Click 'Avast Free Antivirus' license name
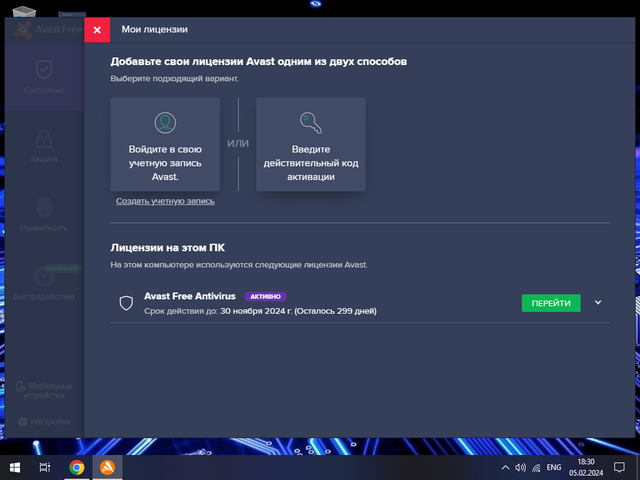This screenshot has height=480, width=640. pyautogui.click(x=190, y=296)
